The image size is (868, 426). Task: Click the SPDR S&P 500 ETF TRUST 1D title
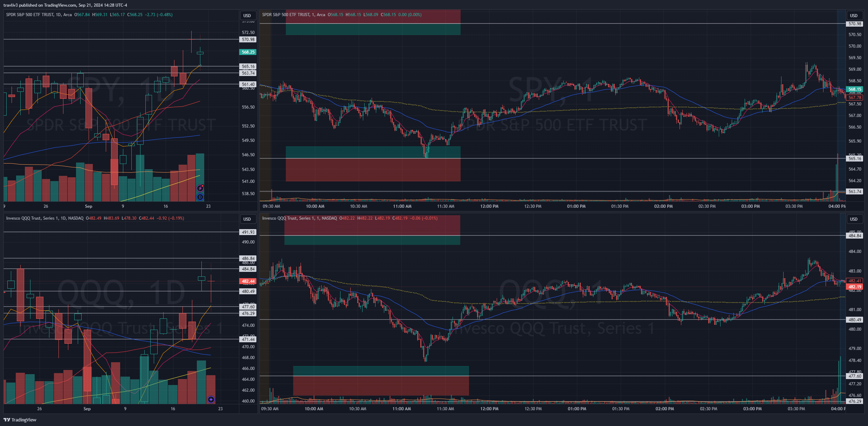(39, 15)
